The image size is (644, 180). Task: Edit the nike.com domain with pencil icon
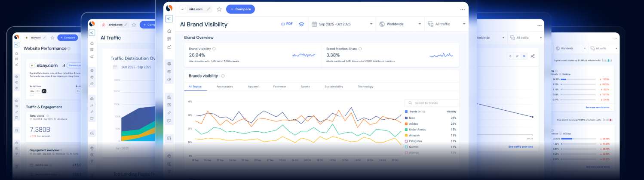(209, 9)
